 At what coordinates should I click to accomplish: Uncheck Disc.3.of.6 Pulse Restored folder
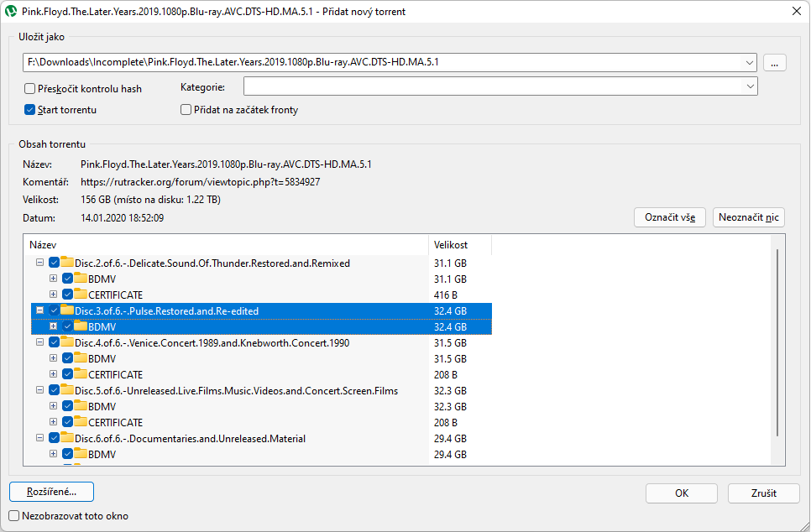54,310
